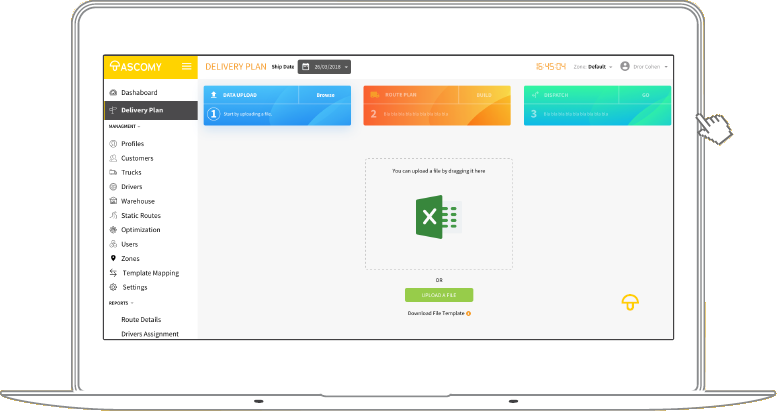Click the user avatar icon in header

tap(625, 67)
